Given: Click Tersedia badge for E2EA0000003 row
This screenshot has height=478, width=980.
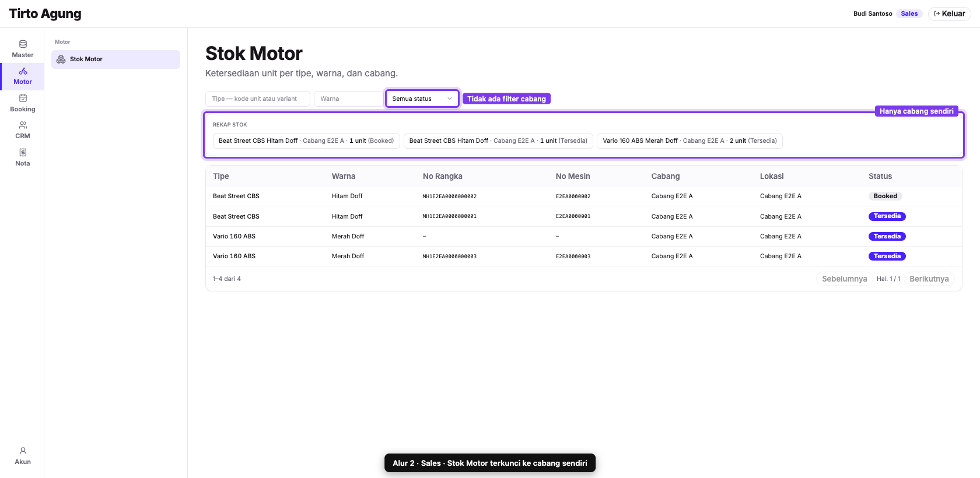Looking at the screenshot, I should (887, 256).
